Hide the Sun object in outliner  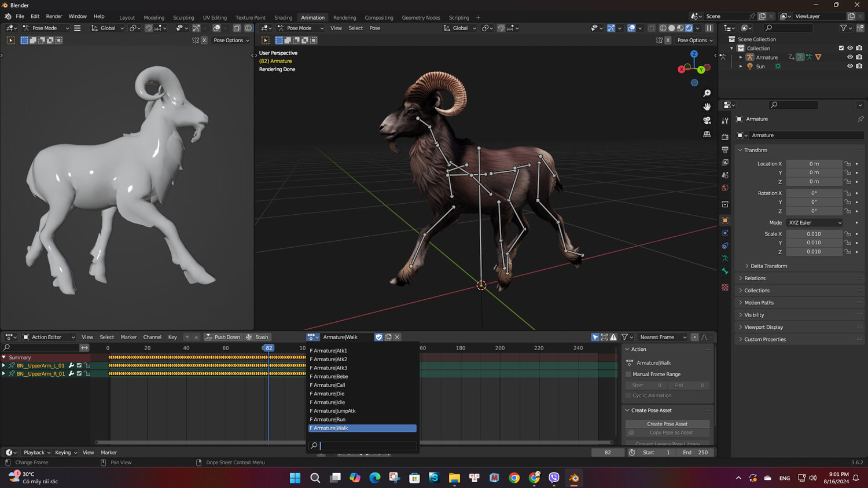pyautogui.click(x=849, y=67)
